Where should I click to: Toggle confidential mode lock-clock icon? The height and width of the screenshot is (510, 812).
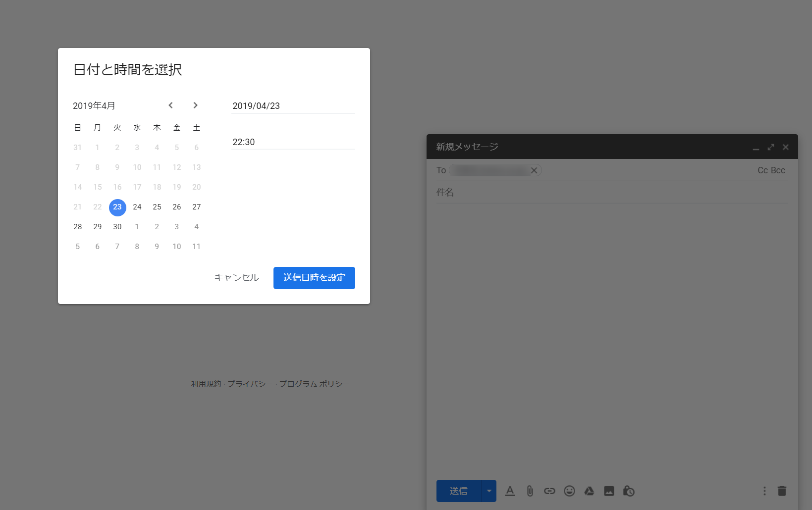[629, 491]
